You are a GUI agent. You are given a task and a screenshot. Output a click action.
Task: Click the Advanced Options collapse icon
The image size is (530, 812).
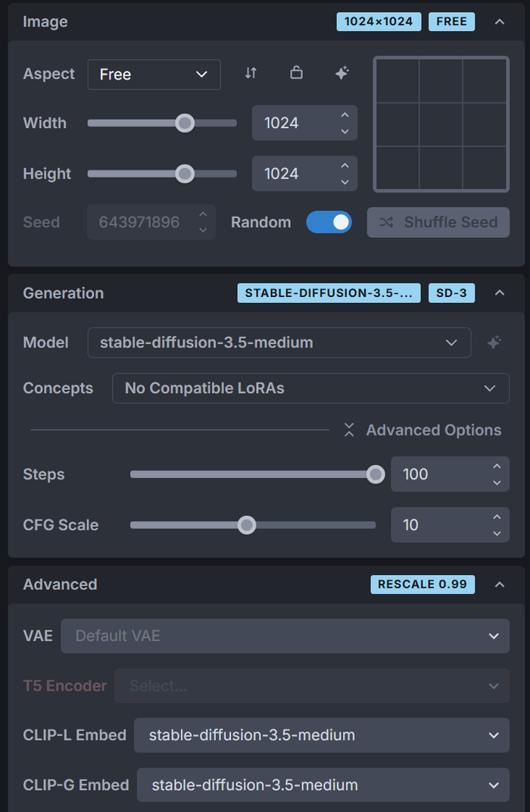pyautogui.click(x=349, y=430)
